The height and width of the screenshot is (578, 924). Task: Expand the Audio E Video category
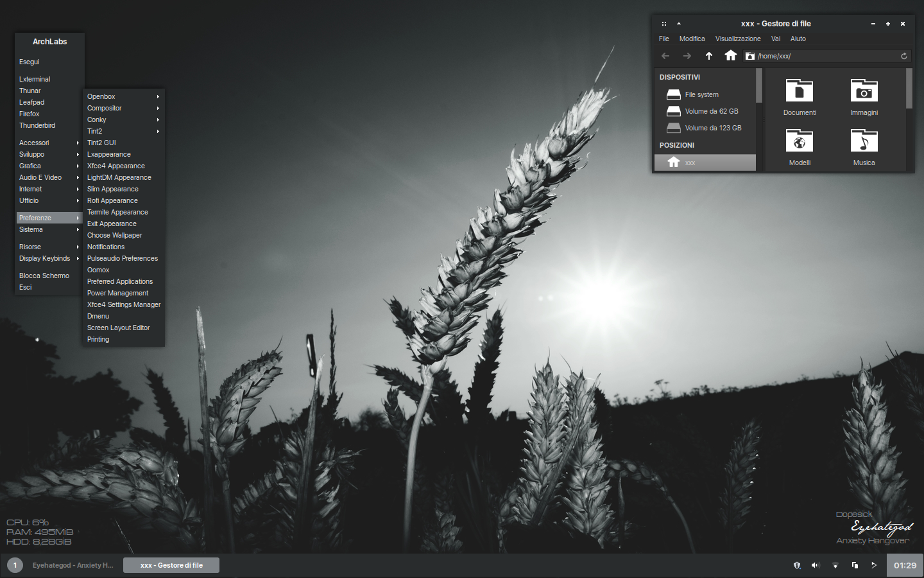pos(49,177)
